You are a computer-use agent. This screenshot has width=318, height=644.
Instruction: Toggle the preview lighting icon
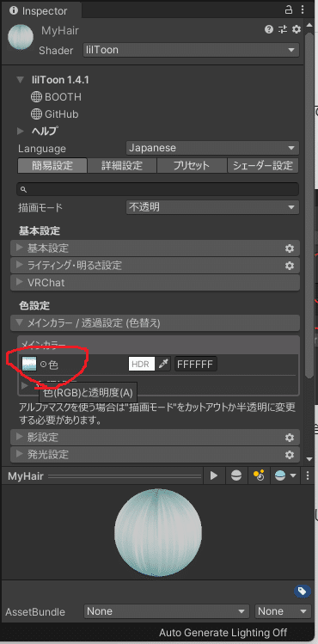(x=258, y=475)
